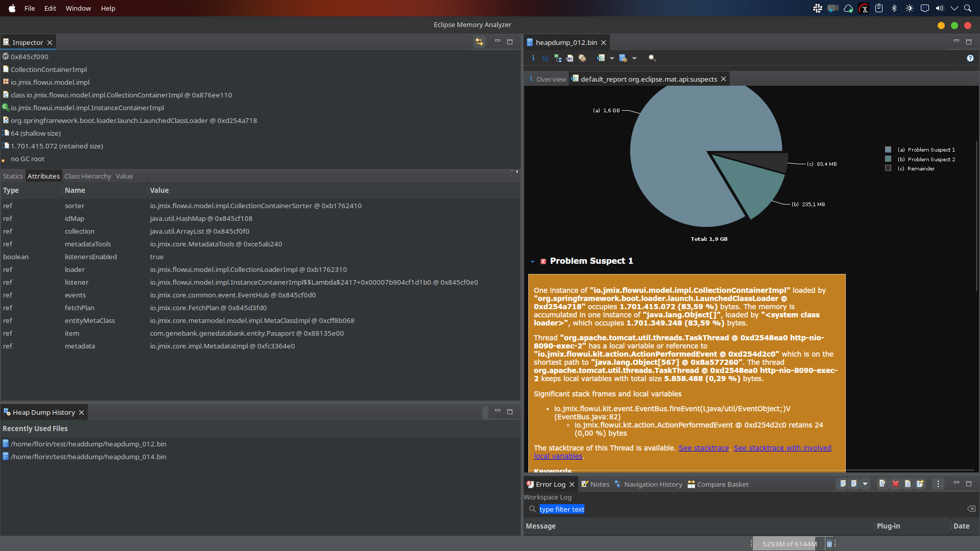Click the heap status memory bar 5293M of 6144M
This screenshot has height=551, width=980.
[789, 544]
